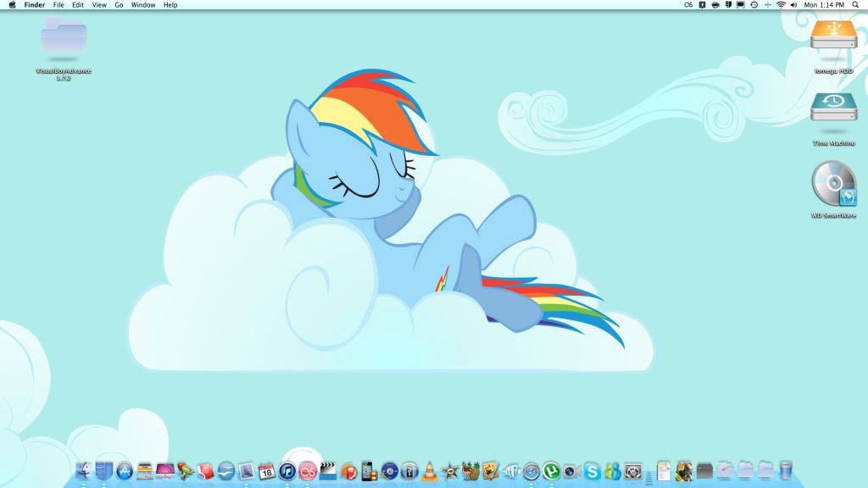Viewport: 868px width, 488px height.
Task: Open the Mac App Store icon
Action: 125,471
